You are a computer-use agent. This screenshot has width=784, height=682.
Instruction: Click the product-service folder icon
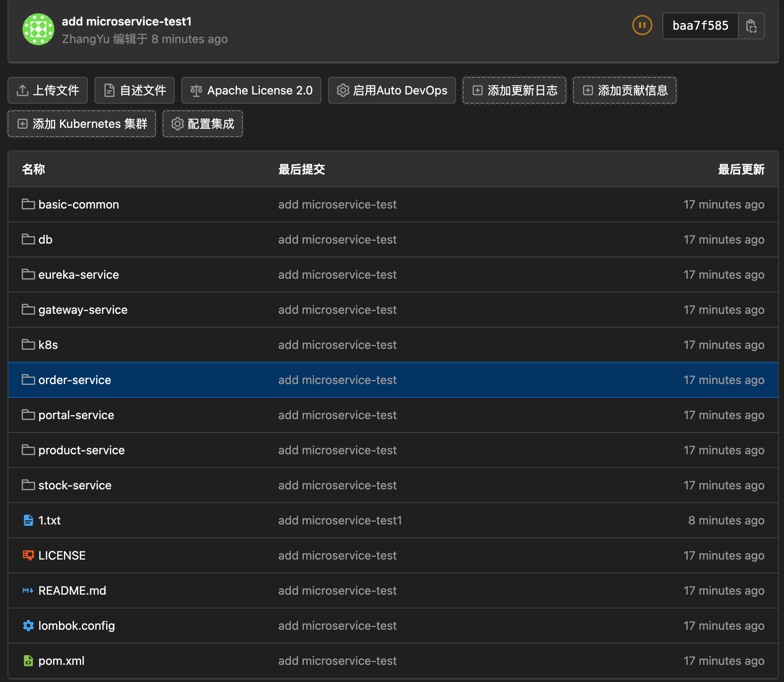tap(28, 450)
